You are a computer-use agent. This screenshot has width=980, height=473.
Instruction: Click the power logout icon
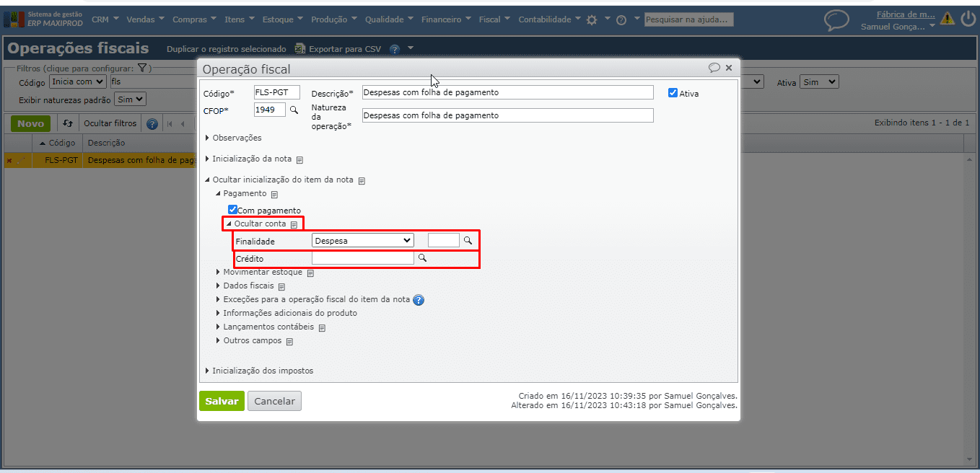tap(968, 19)
